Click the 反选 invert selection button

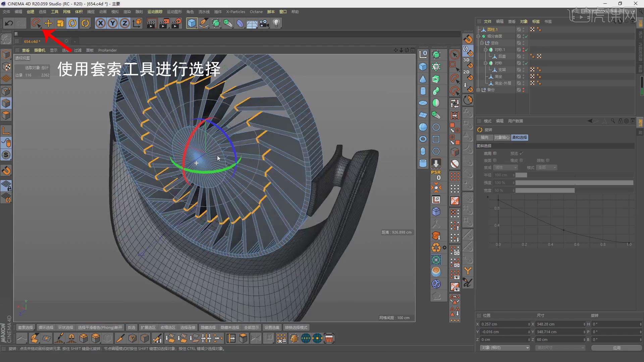click(x=131, y=327)
